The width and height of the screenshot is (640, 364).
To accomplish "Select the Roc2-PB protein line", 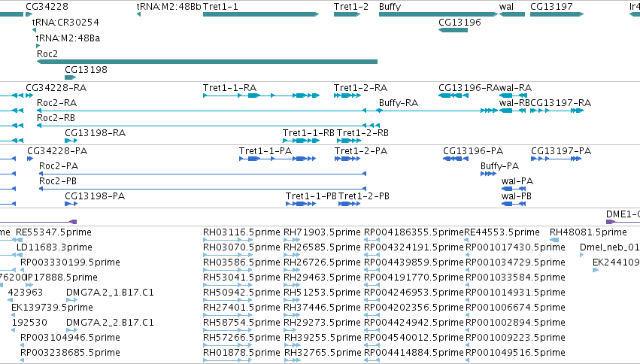I will pyautogui.click(x=202, y=189).
